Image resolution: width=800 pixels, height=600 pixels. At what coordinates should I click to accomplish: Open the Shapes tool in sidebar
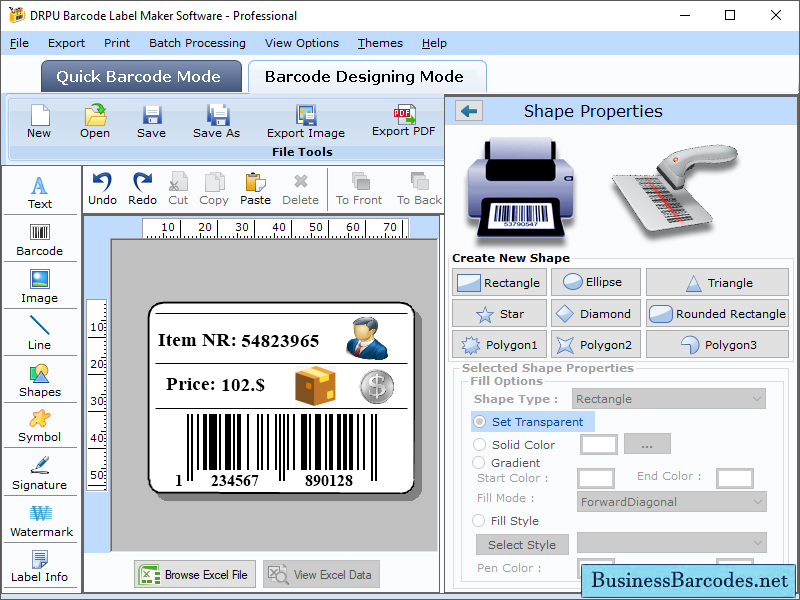40,381
